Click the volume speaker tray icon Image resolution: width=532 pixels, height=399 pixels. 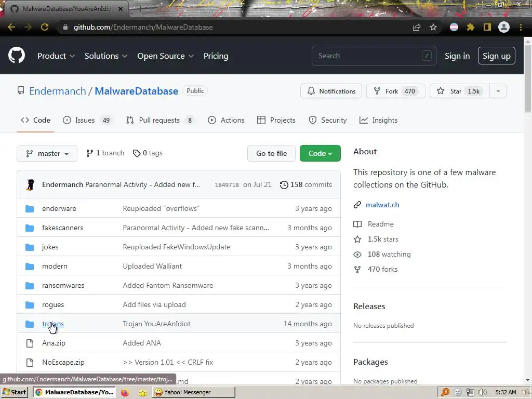coord(482,393)
